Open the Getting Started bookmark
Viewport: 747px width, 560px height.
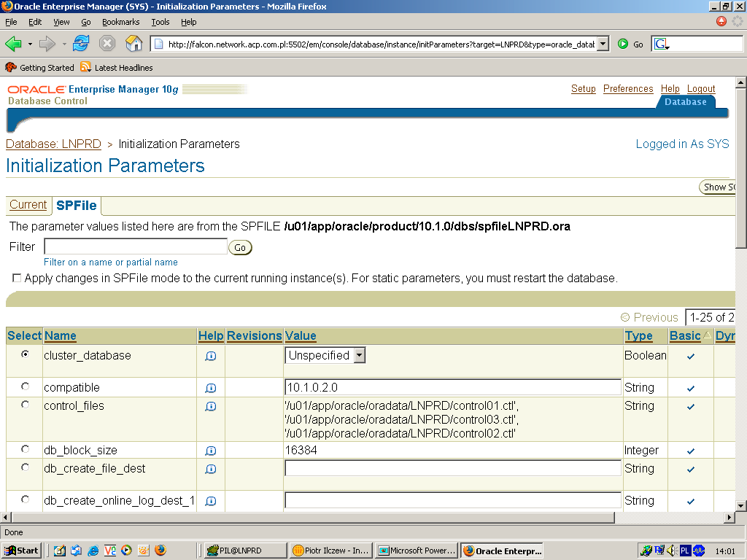[x=40, y=68]
